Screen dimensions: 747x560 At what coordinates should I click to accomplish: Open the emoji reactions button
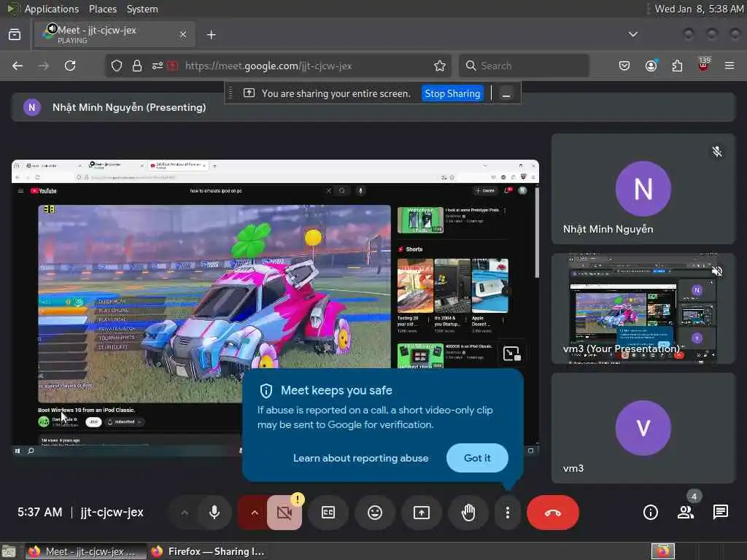[x=375, y=513]
